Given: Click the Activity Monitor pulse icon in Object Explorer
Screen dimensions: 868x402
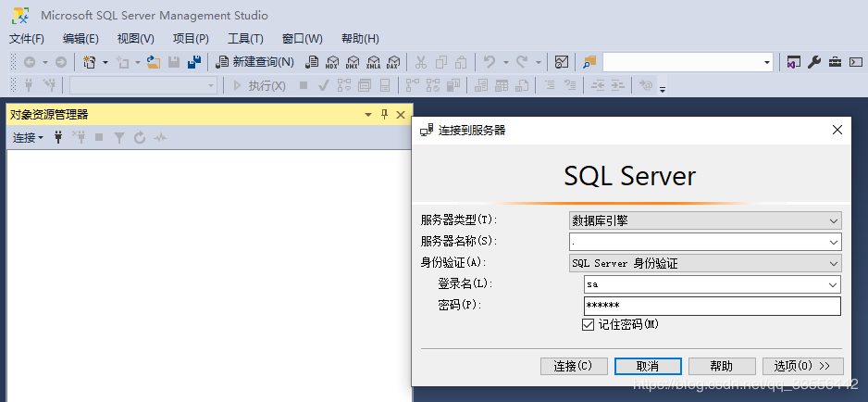Looking at the screenshot, I should 160,137.
